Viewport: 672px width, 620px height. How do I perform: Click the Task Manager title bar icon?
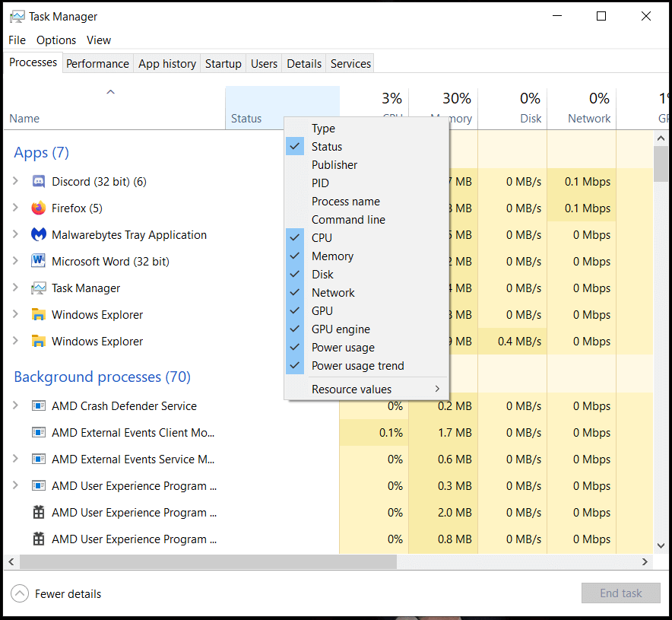pos(17,17)
